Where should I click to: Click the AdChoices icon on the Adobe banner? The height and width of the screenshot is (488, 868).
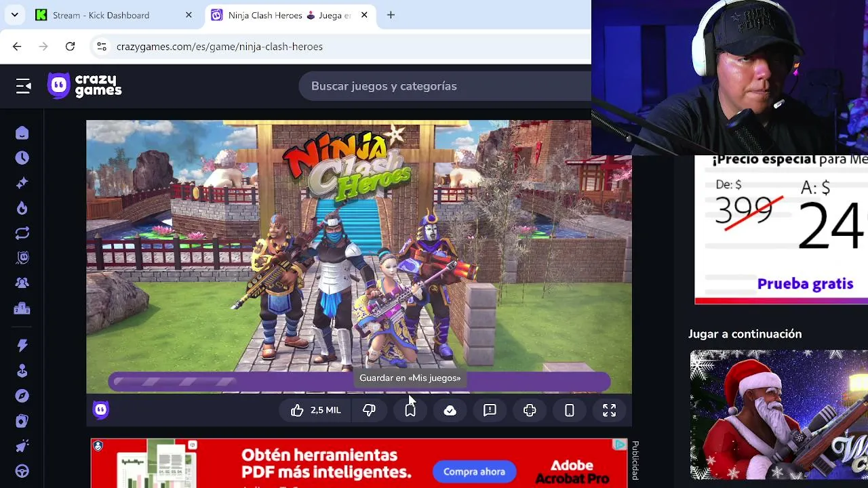(x=620, y=445)
